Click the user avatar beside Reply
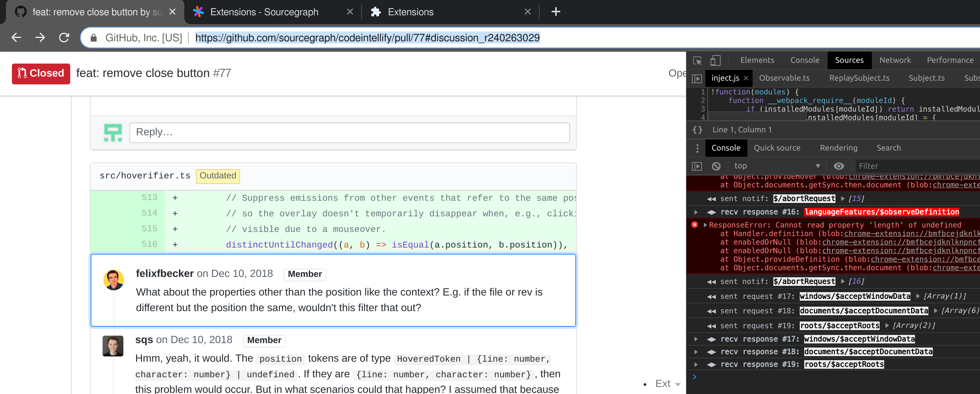Screen dimensions: 980x394 pyautogui.click(x=113, y=132)
